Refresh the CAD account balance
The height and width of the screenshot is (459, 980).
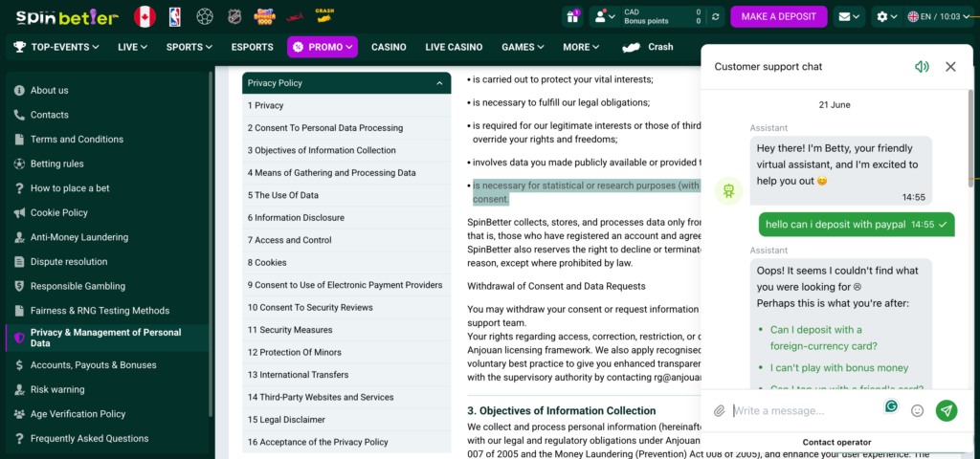click(716, 17)
